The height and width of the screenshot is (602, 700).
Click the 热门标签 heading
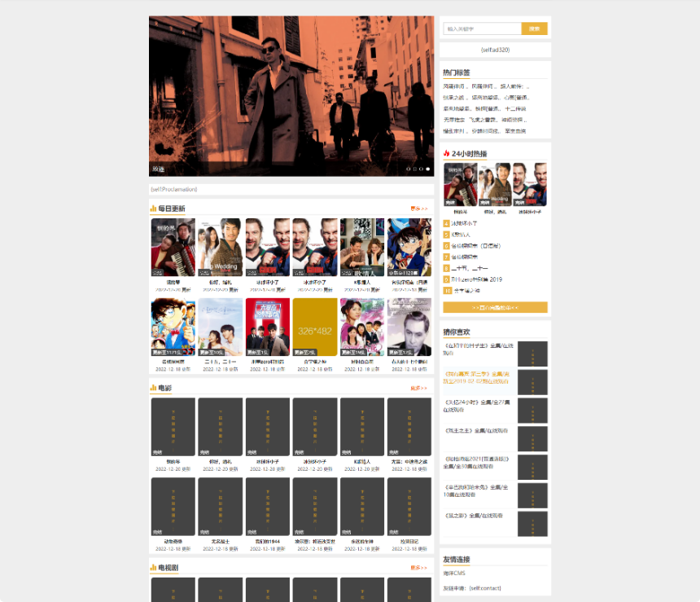tap(457, 73)
